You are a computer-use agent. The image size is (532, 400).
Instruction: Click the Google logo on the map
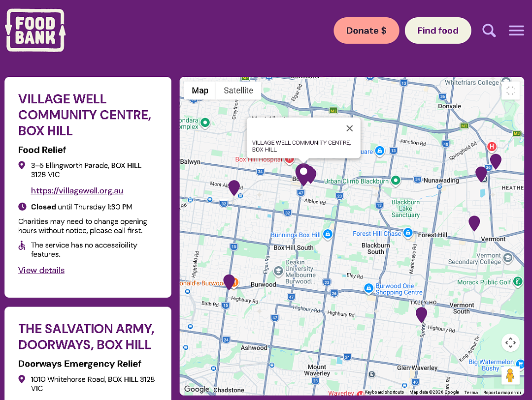[197, 389]
